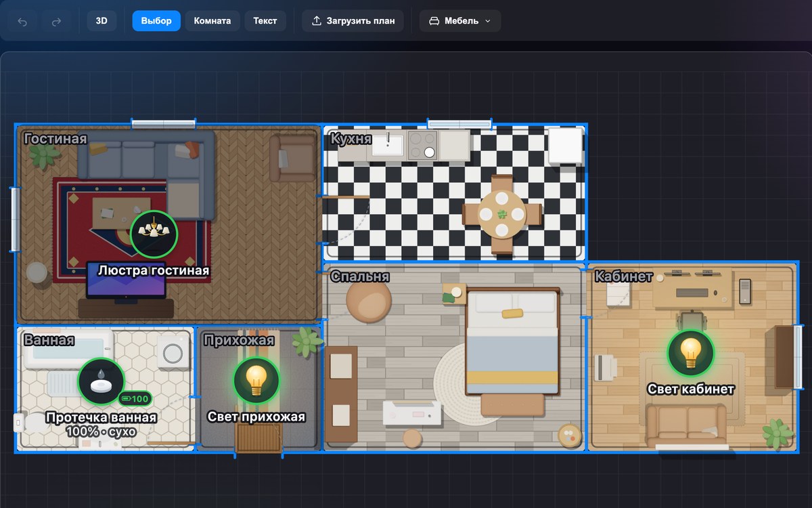812x508 pixels.
Task: Toggle the Люстра гостиная chandelier icon
Action: [153, 234]
